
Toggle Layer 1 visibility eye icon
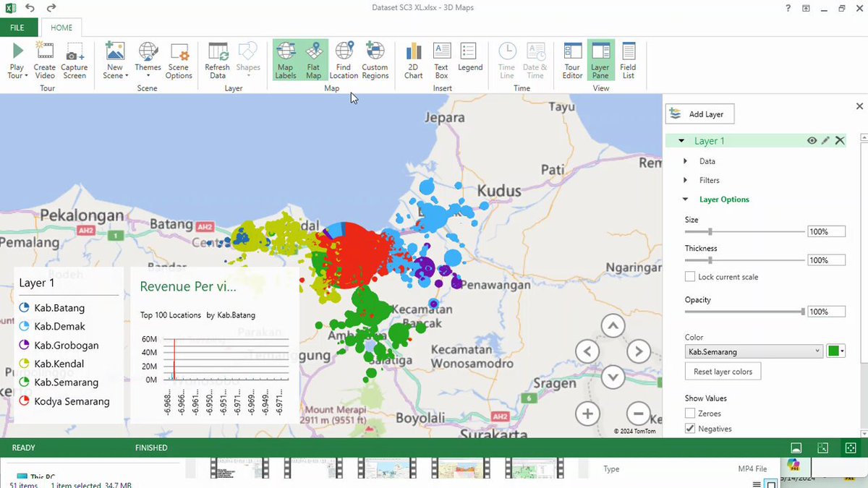(x=812, y=141)
